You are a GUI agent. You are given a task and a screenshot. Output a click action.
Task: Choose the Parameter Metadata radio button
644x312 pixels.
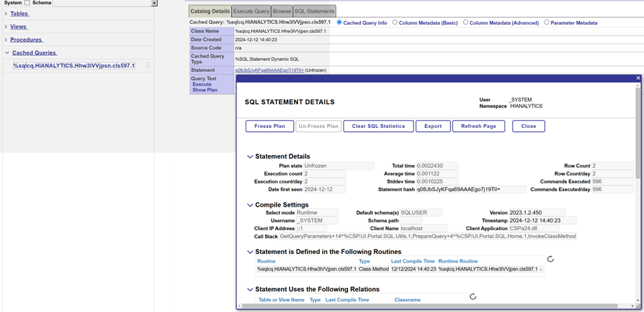546,22
